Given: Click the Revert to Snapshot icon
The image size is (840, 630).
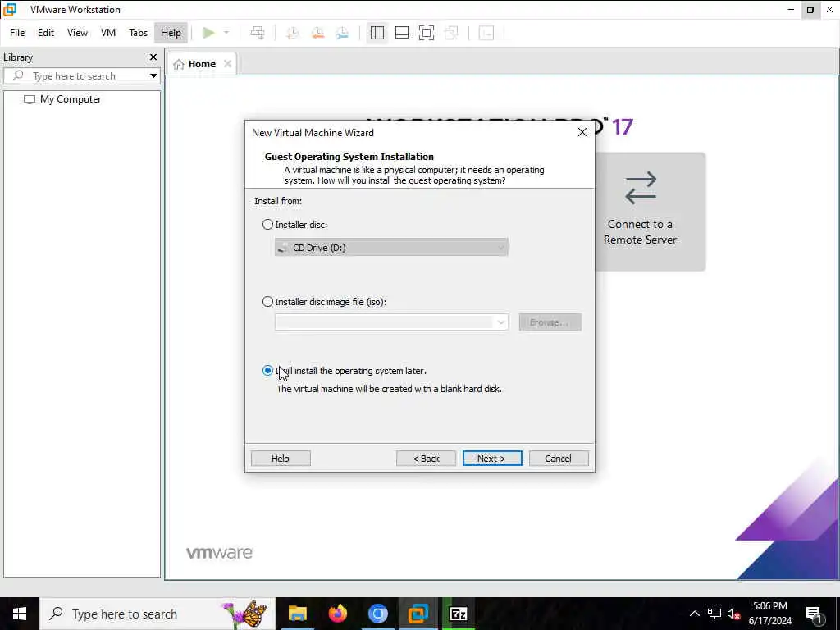Looking at the screenshot, I should pos(317,33).
